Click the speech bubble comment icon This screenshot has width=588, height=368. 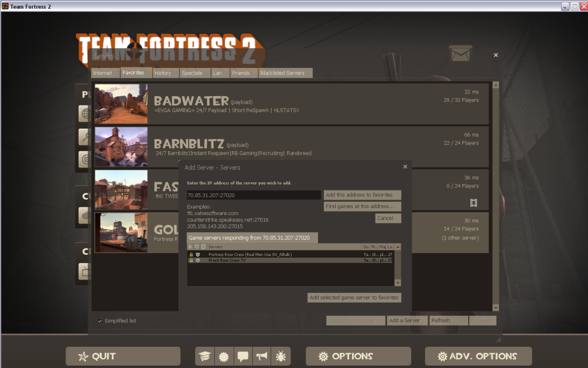point(243,356)
